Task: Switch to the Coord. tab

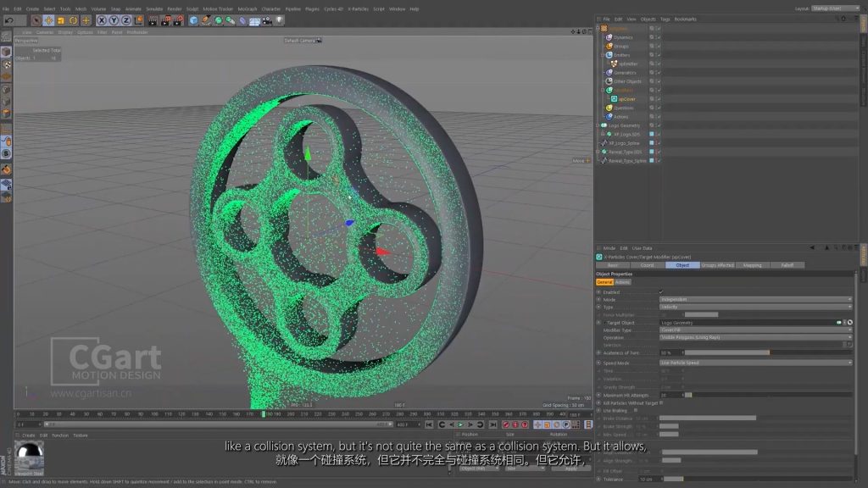Action: pos(647,265)
